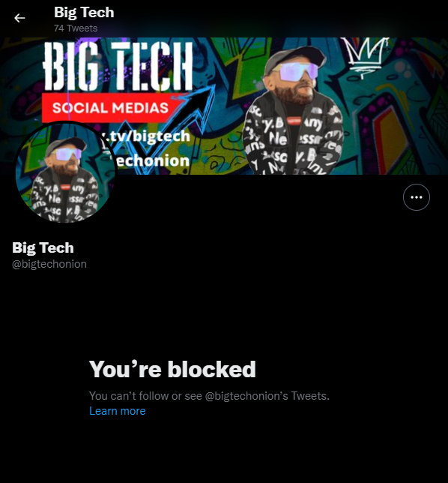448x483 pixels.
Task: Click the cartoon man in the banner image
Action: pyautogui.click(x=292, y=111)
